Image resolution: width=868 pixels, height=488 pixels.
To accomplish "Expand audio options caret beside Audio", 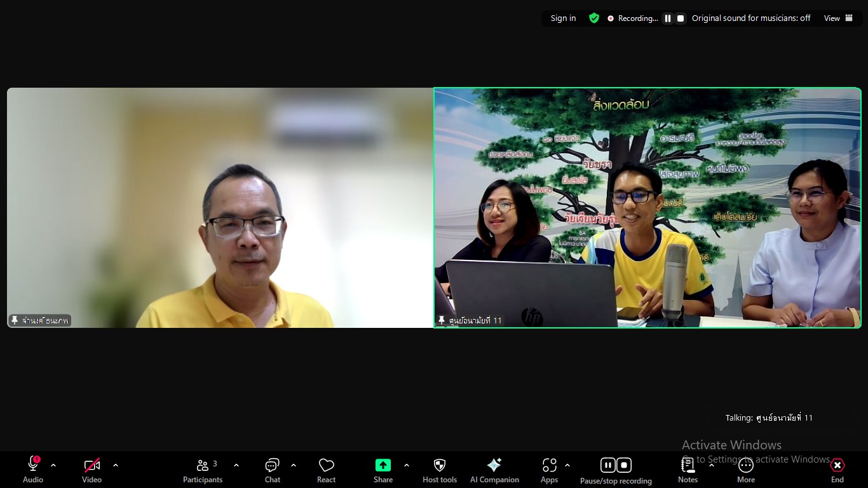I will 53,465.
